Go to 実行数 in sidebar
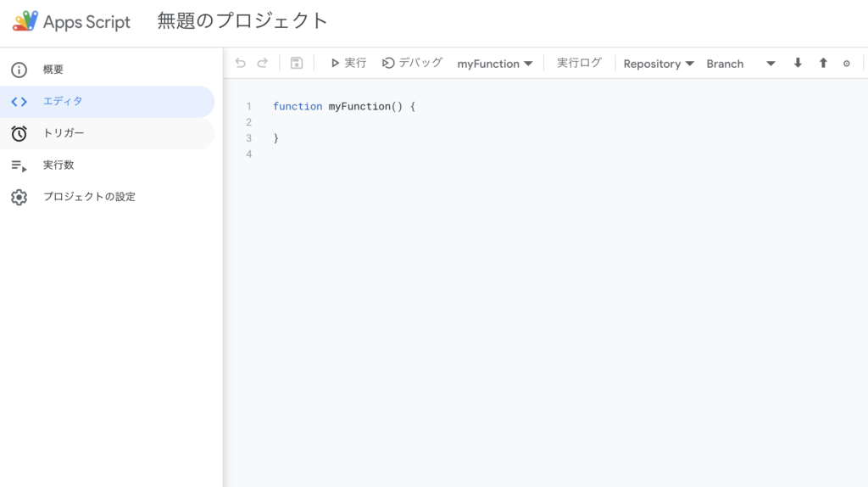The height and width of the screenshot is (487, 868). (108, 165)
